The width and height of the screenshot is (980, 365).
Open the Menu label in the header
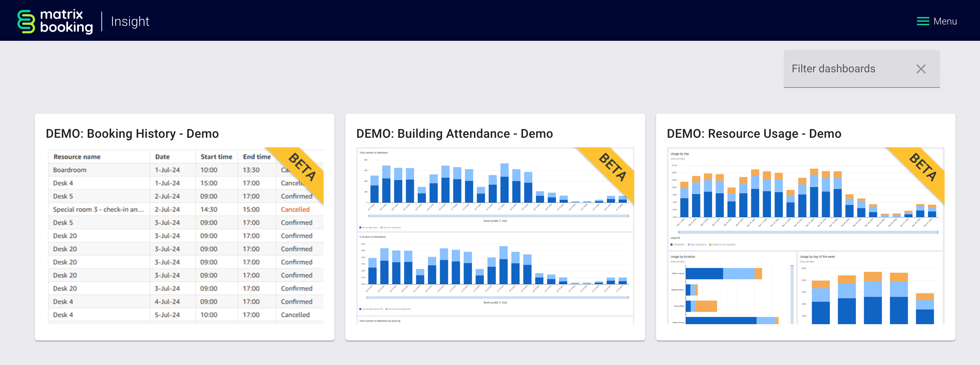[x=945, y=21]
